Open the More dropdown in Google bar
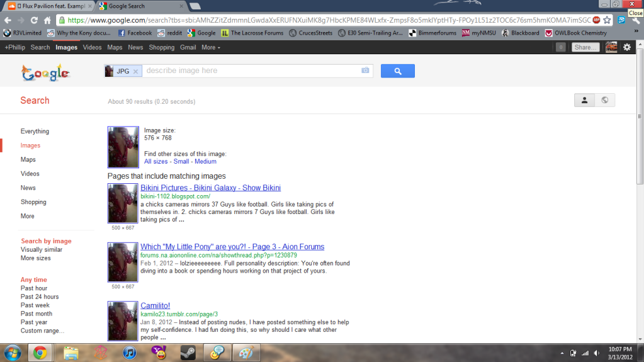 [x=211, y=47]
